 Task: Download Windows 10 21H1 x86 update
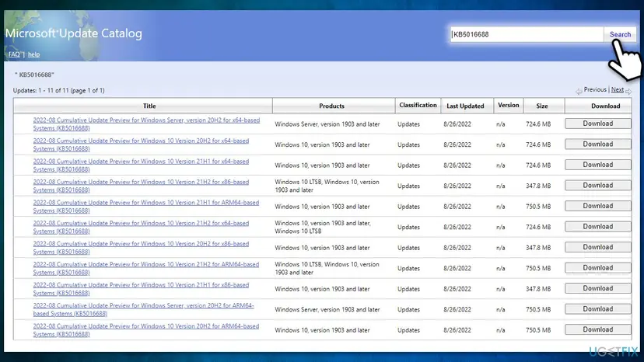597,288
